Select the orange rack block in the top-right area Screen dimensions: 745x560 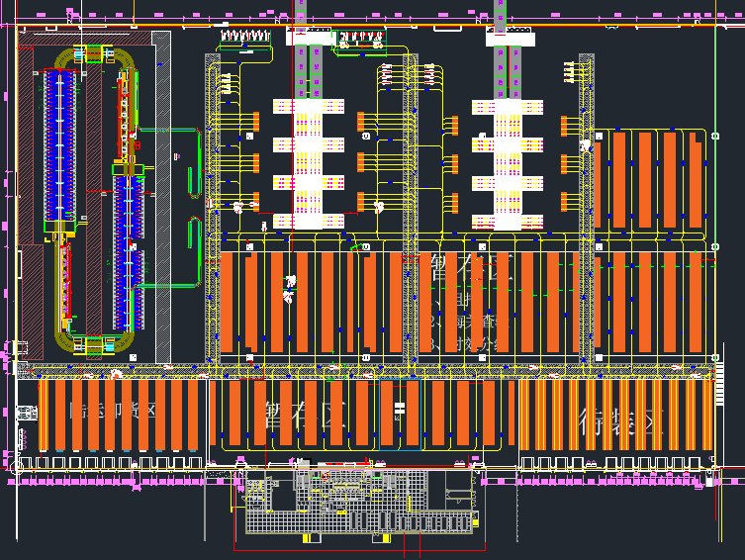point(650,178)
